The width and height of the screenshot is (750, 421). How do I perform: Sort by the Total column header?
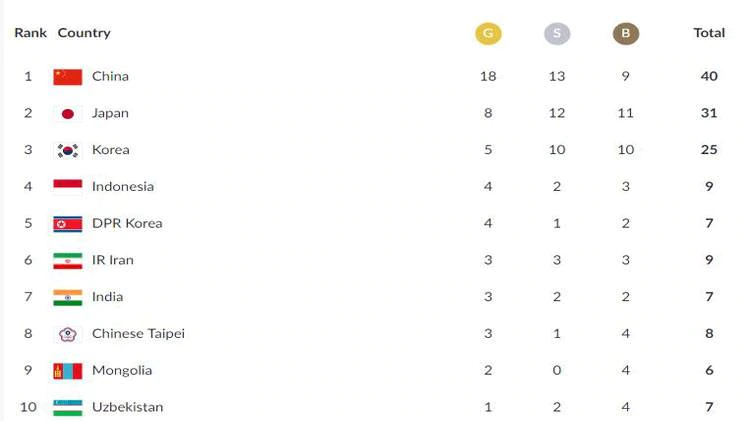pos(709,33)
